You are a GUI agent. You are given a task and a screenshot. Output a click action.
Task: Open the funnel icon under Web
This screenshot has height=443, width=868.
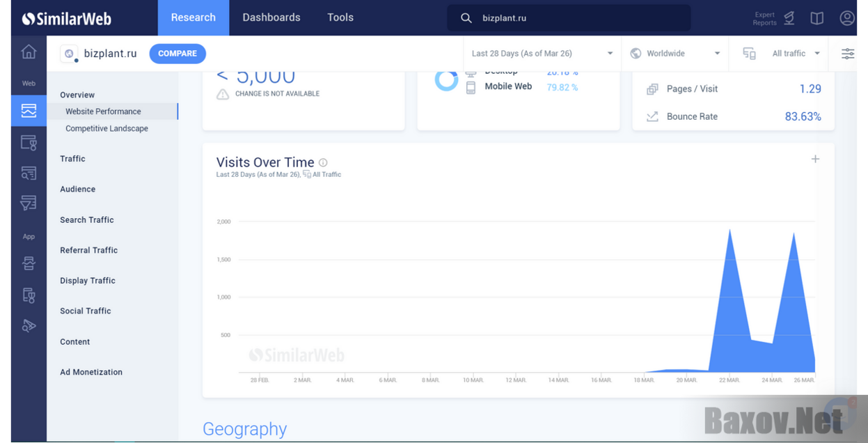tap(29, 203)
